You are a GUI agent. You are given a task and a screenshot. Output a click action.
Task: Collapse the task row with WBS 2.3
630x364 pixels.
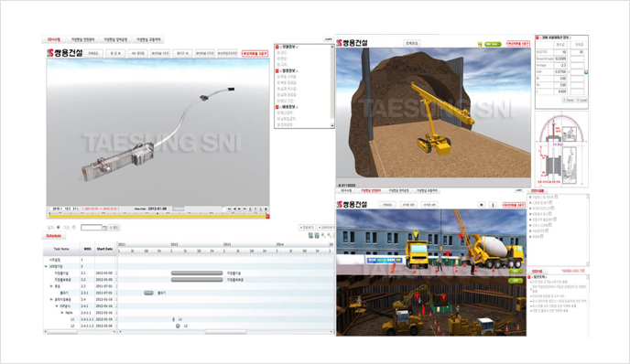pos(51,286)
